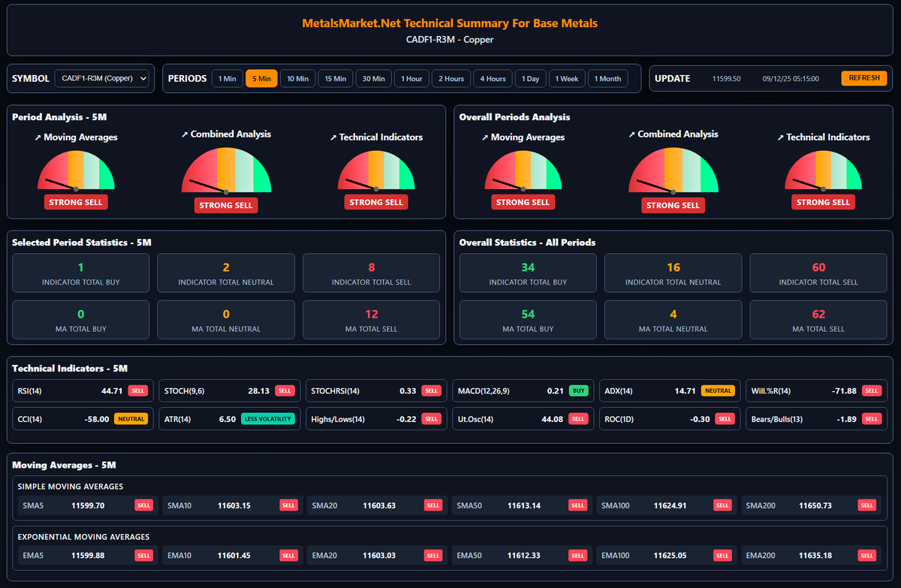Click the SMA5 SELL badge
The height and width of the screenshot is (588, 901).
click(143, 505)
